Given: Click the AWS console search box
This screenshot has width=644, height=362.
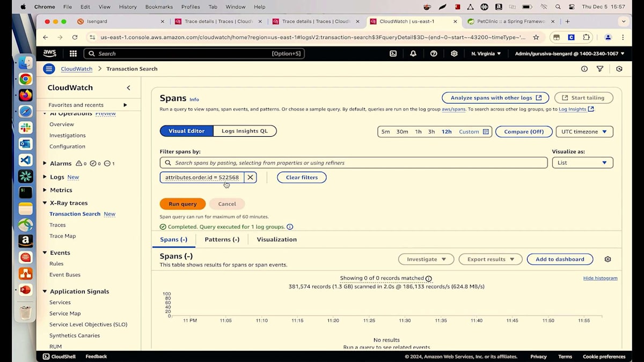Looking at the screenshot, I should click(x=194, y=54).
